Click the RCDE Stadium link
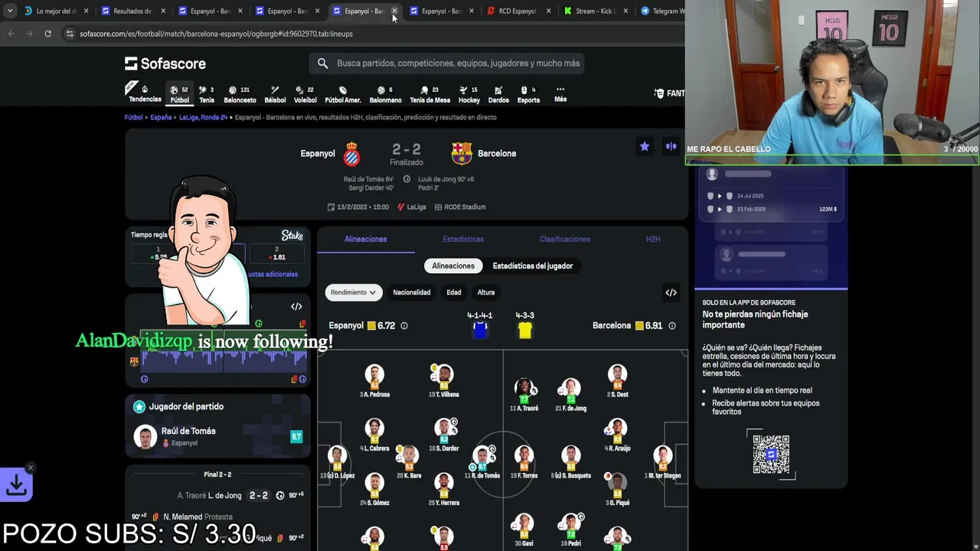Viewport: 980px width, 551px height. [460, 207]
